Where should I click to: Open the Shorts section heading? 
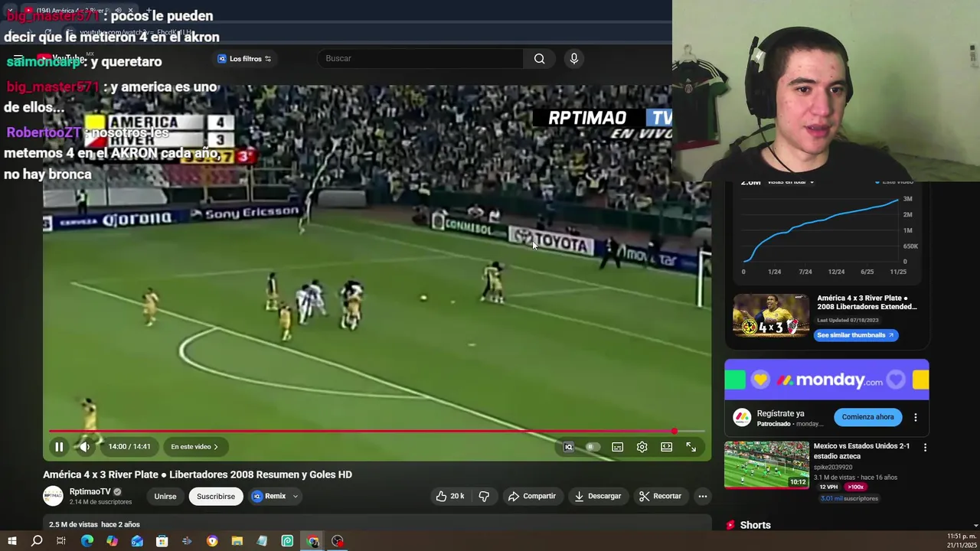(x=755, y=525)
